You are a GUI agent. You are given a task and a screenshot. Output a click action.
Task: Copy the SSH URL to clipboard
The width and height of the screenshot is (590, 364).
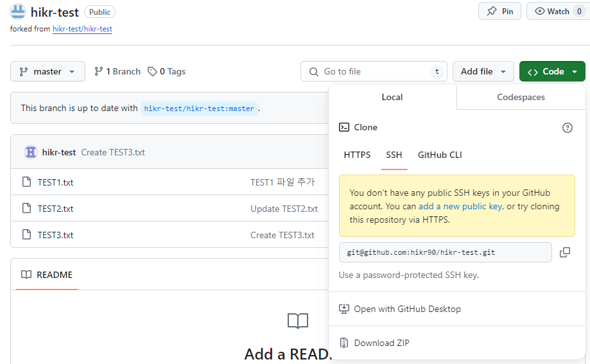pos(565,252)
